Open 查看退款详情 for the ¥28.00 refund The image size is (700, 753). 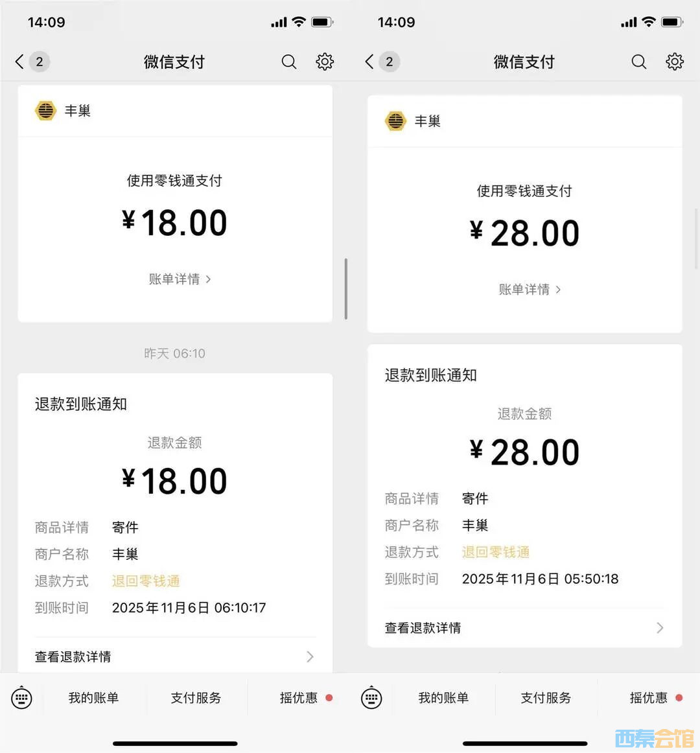[524, 628]
